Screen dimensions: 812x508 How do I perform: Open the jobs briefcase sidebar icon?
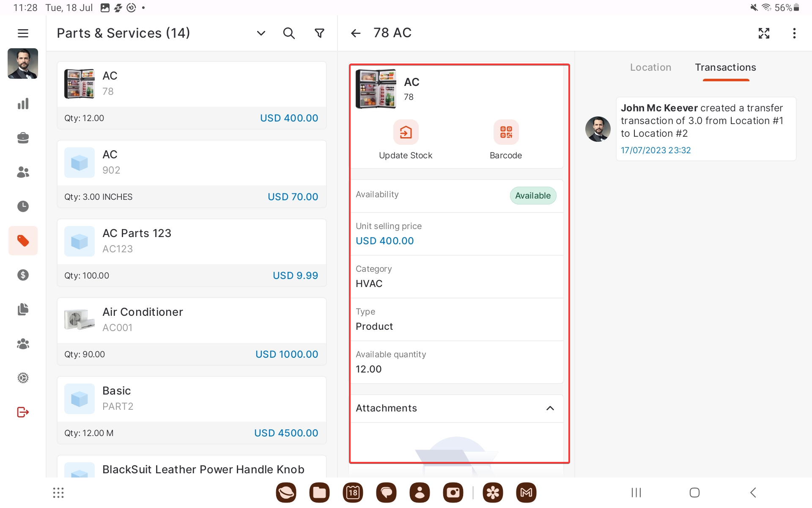tap(23, 138)
